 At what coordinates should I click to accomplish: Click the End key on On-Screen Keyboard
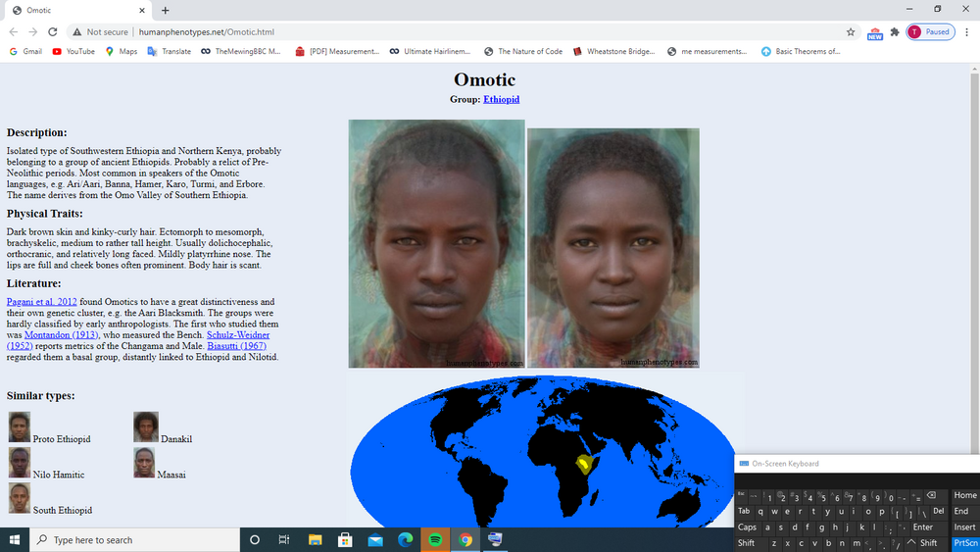point(965,512)
